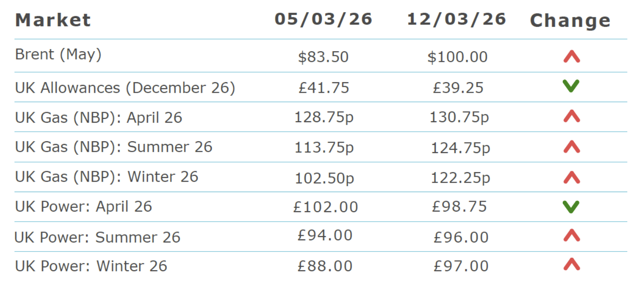This screenshot has height=287, width=644.
Task: Select the Brent (May) row label
Action: coord(58,54)
